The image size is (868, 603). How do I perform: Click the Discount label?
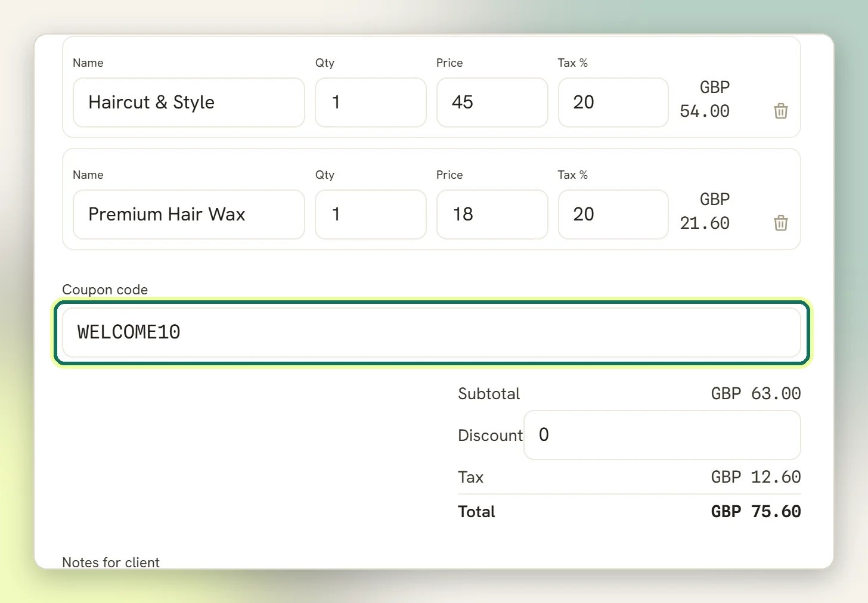pos(490,436)
